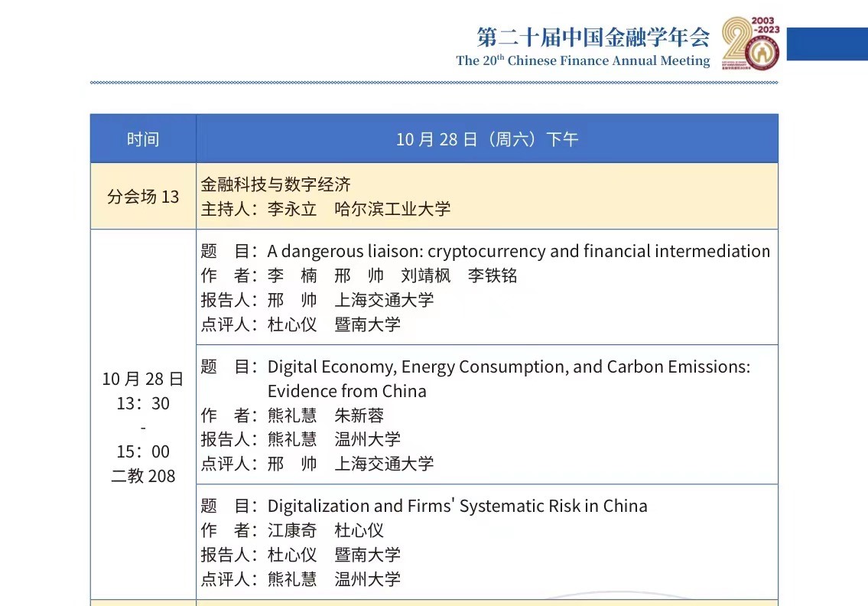Click the 分会场 13 cell

click(x=143, y=196)
